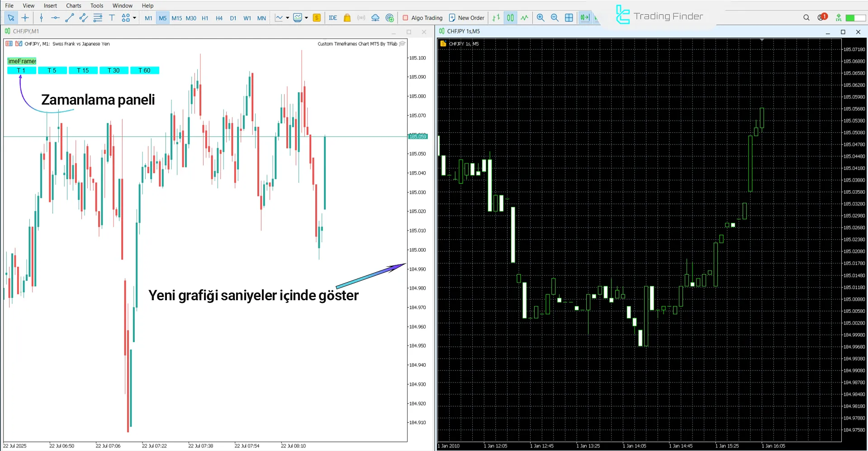
Task: Toggle Algo Trading on
Action: point(422,18)
